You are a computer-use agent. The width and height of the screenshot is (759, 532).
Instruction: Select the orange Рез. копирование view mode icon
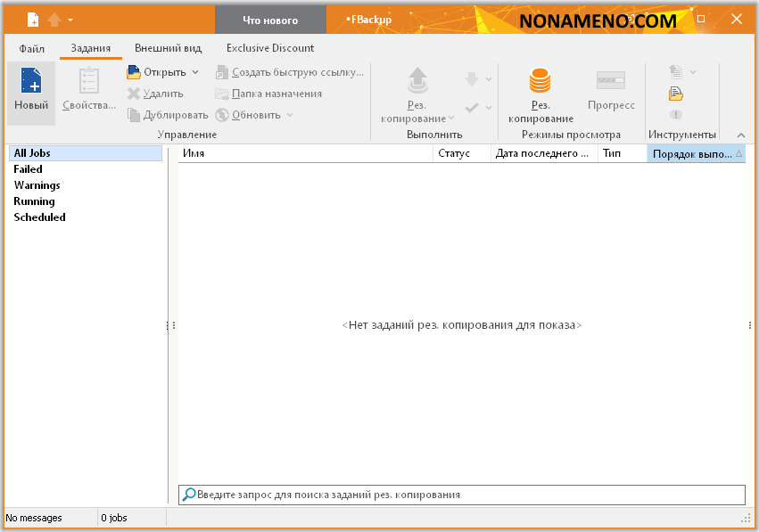540,82
